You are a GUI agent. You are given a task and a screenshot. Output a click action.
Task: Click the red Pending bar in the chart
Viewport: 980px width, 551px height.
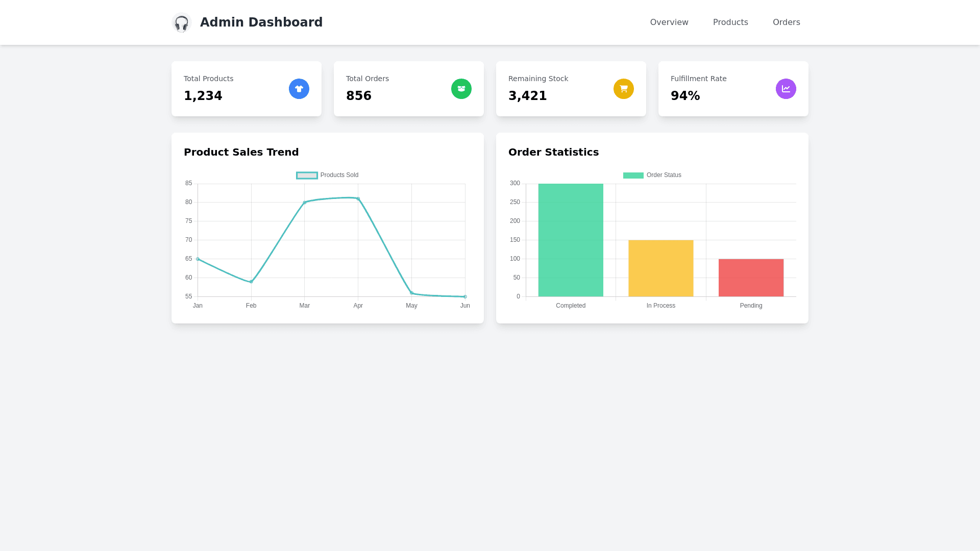(751, 277)
